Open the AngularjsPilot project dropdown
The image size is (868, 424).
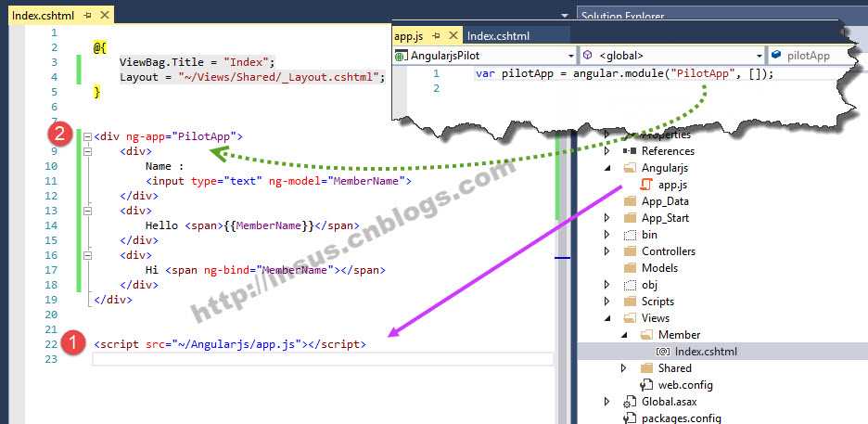[x=570, y=56]
